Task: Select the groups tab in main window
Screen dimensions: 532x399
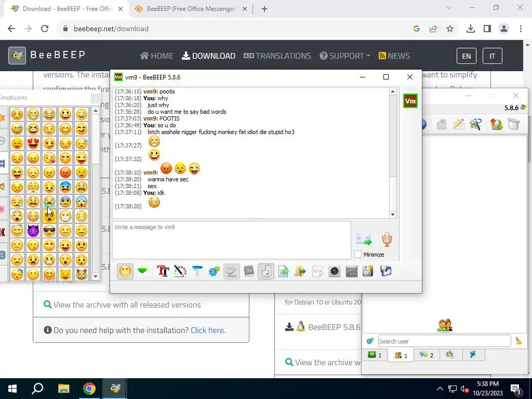Action: click(450, 355)
